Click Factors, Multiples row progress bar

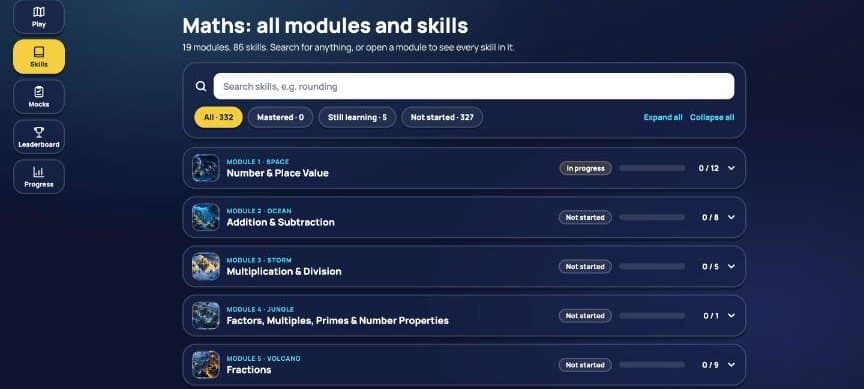pyautogui.click(x=652, y=316)
